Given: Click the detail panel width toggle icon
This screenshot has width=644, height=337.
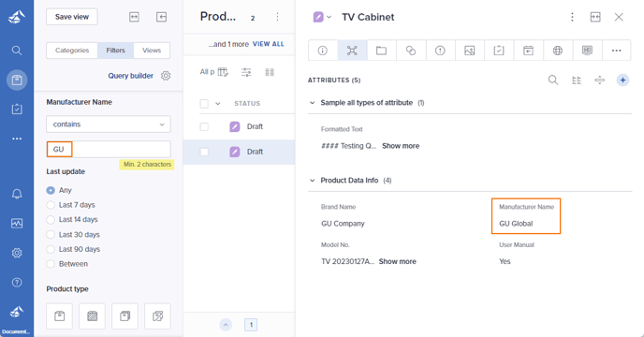Looking at the screenshot, I should click(595, 17).
